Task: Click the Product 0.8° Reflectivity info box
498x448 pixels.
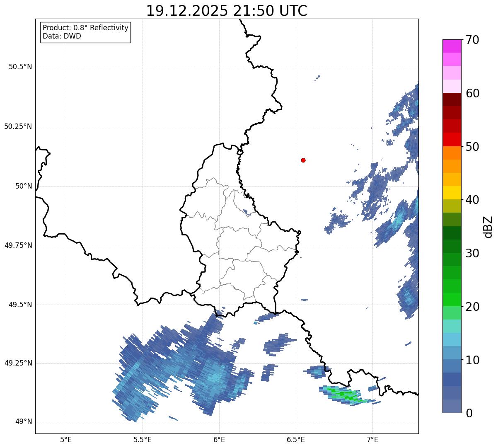Action: point(86,32)
